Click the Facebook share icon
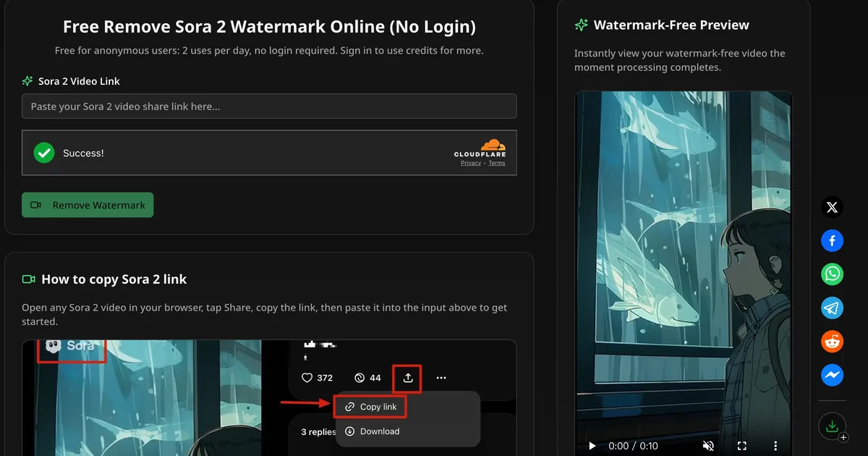This screenshot has height=456, width=868. point(832,241)
